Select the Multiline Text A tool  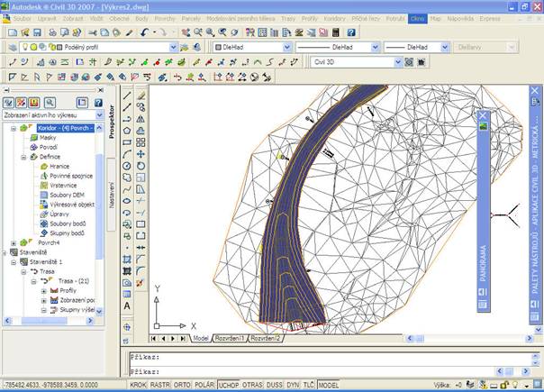(127, 305)
